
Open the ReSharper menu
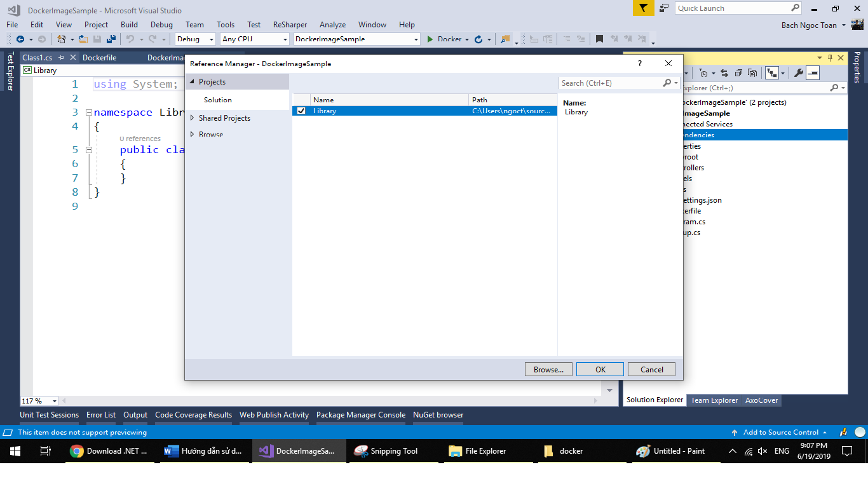tap(290, 25)
